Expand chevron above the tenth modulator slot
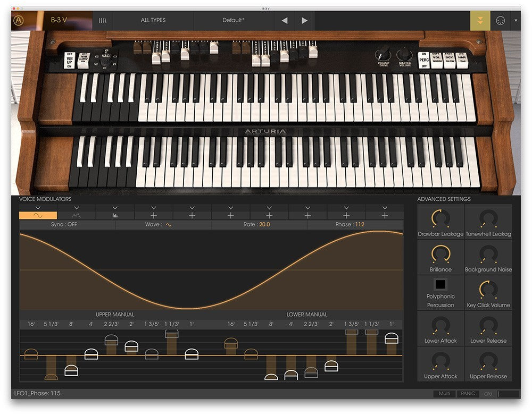Viewport: 532px width, 415px height. [x=385, y=208]
